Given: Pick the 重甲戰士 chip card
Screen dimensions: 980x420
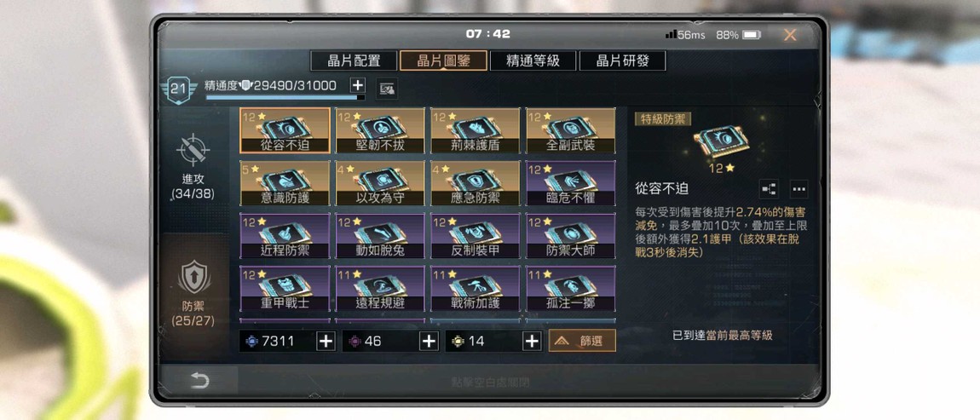Looking at the screenshot, I should pyautogui.click(x=285, y=289).
